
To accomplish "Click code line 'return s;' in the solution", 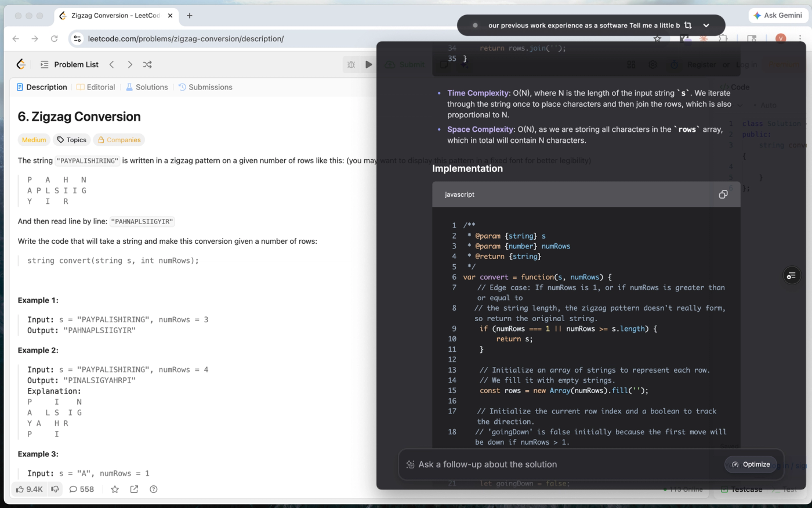I will [514, 339].
